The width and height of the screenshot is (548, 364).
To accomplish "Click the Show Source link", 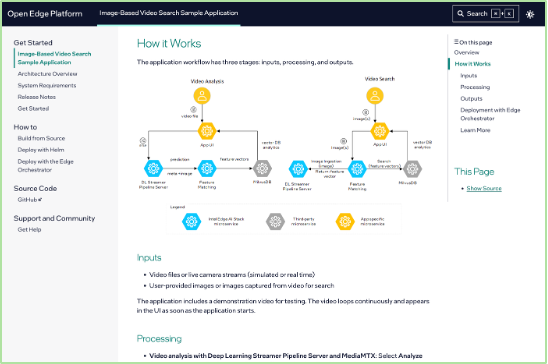I will coord(484,188).
